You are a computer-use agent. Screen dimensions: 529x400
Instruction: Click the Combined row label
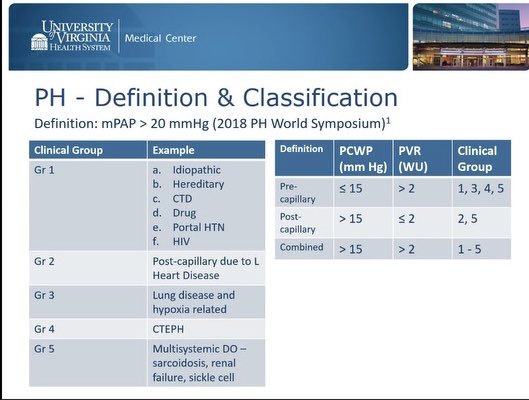(x=301, y=247)
